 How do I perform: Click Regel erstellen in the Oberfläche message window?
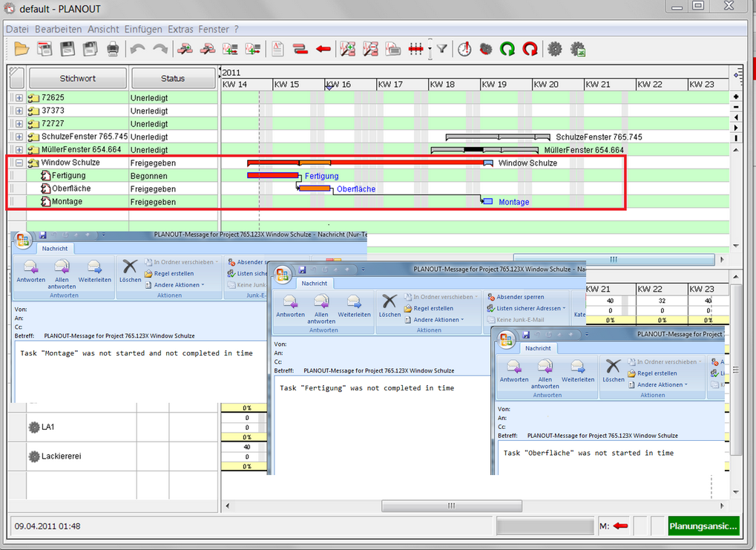[652, 373]
